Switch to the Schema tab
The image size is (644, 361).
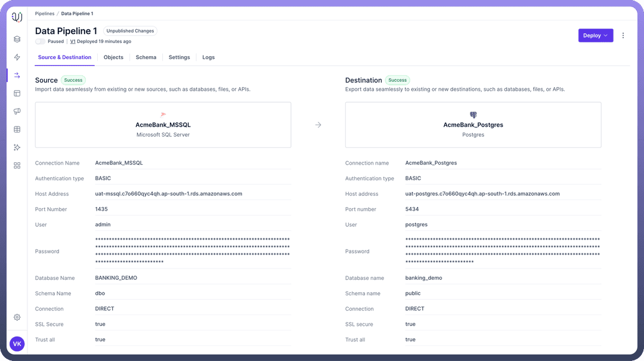[x=146, y=57]
